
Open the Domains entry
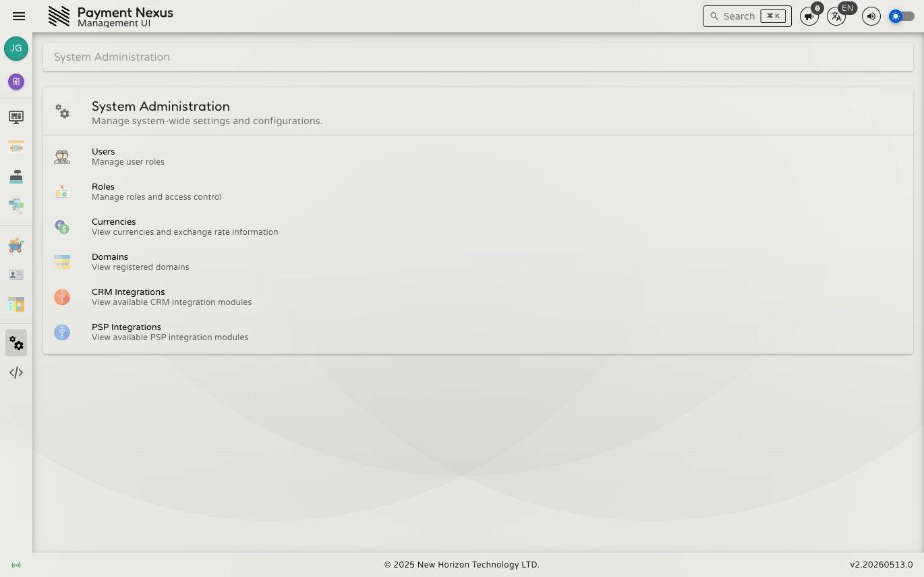(x=478, y=262)
